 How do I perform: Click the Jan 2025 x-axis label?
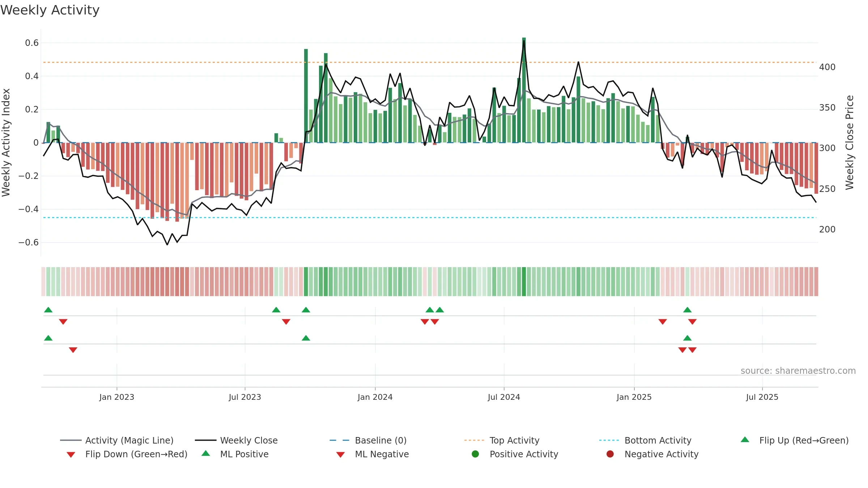pyautogui.click(x=634, y=397)
